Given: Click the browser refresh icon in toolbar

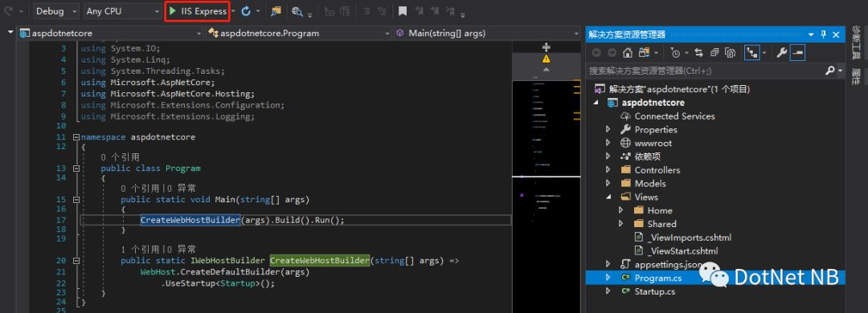Looking at the screenshot, I should pyautogui.click(x=246, y=11).
